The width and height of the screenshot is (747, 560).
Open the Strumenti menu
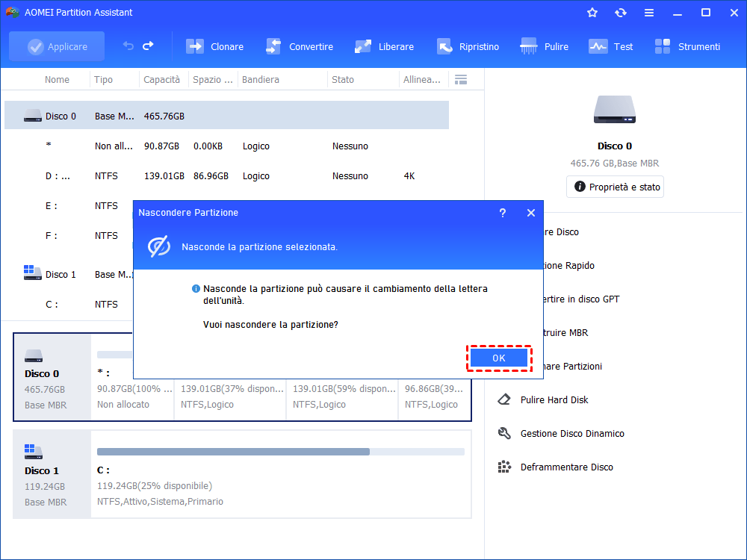pyautogui.click(x=687, y=46)
